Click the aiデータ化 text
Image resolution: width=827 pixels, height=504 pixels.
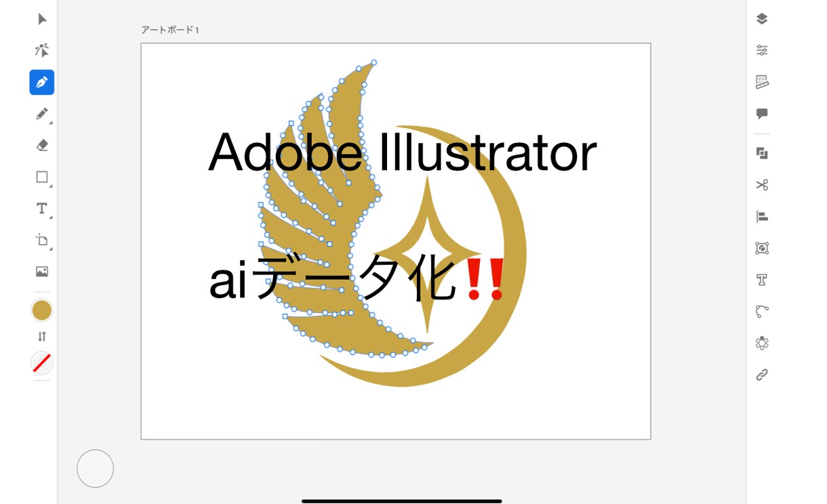(x=332, y=278)
